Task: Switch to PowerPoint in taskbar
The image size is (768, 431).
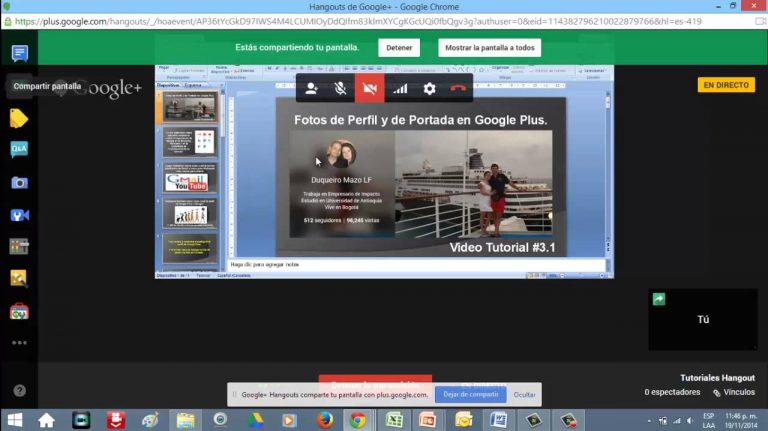Action: coord(428,420)
